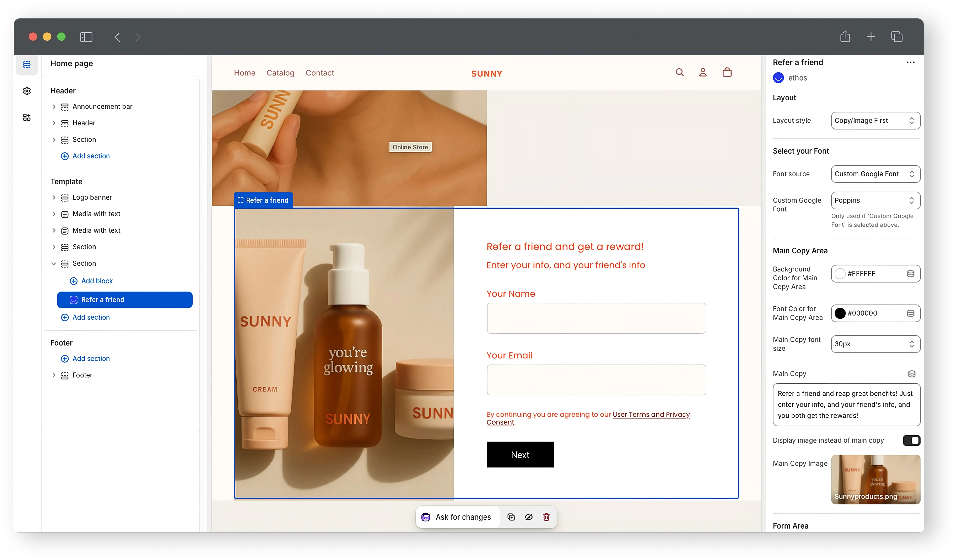Screen dimensions: 956x560
Task: Toggle Display image instead of main copy
Action: (911, 441)
